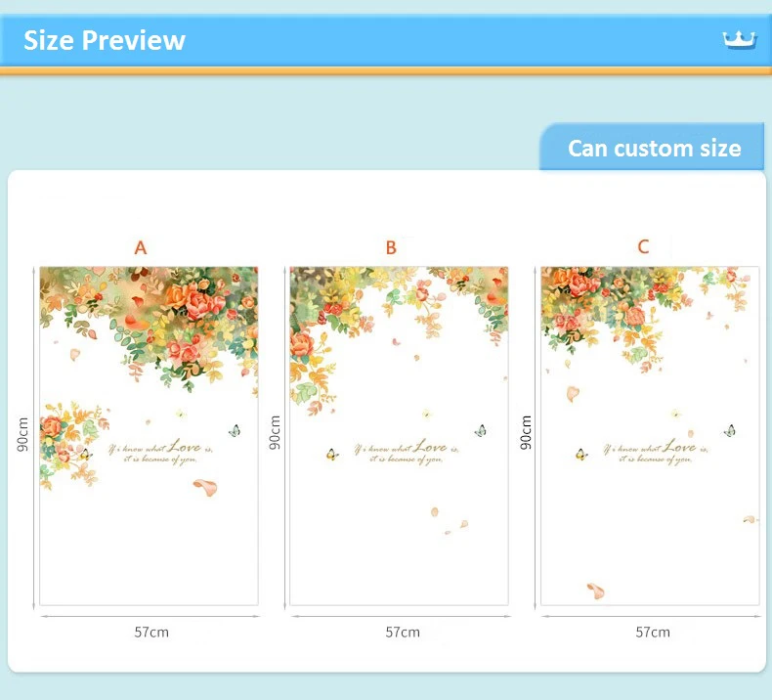Select floral design thumbnail B
The image size is (772, 700).
coord(399,436)
